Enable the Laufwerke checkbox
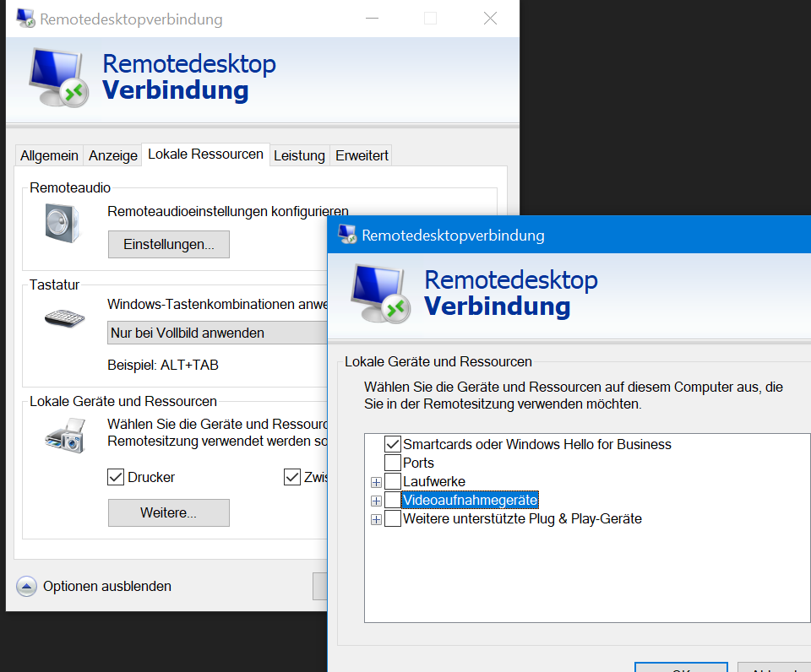This screenshot has height=672, width=811. [x=393, y=481]
